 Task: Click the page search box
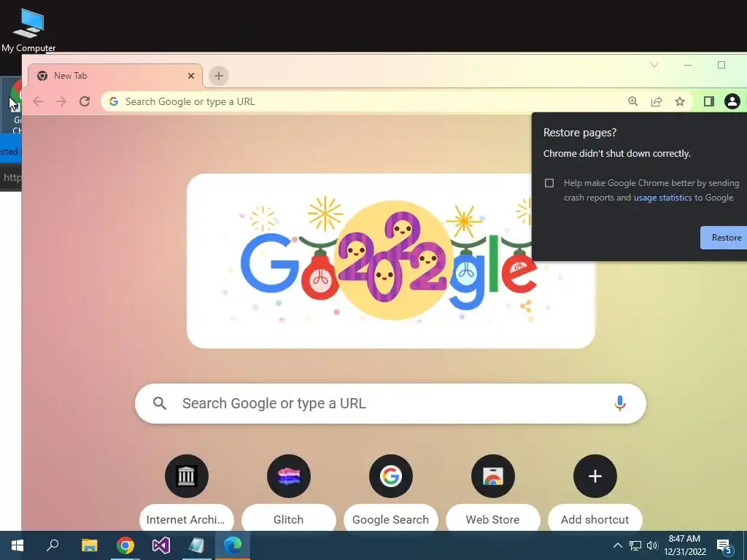tap(391, 403)
